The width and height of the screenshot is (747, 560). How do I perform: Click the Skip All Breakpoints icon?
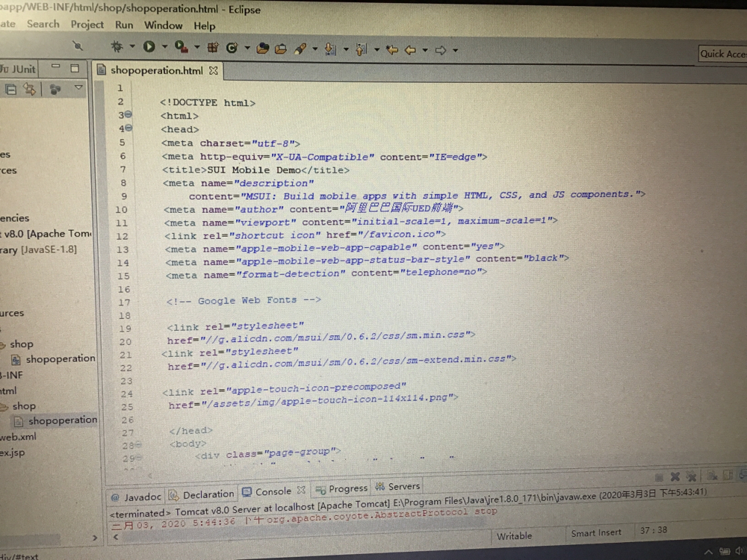click(78, 46)
